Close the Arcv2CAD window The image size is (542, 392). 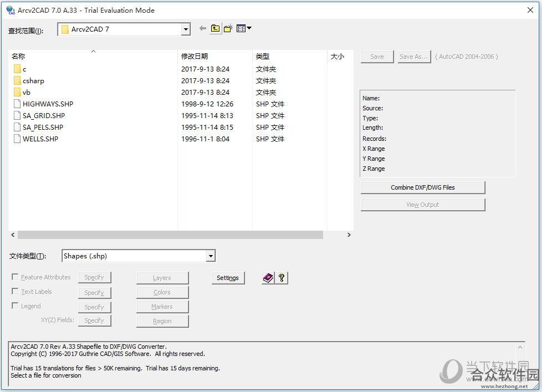click(x=530, y=11)
